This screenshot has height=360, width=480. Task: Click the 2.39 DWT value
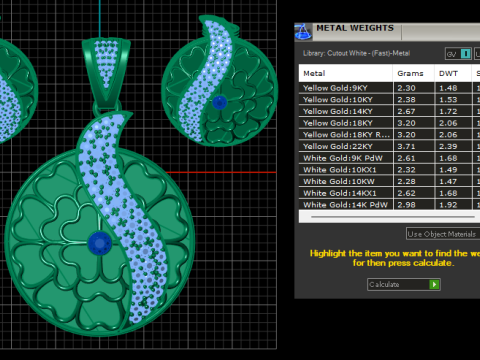tap(448, 147)
